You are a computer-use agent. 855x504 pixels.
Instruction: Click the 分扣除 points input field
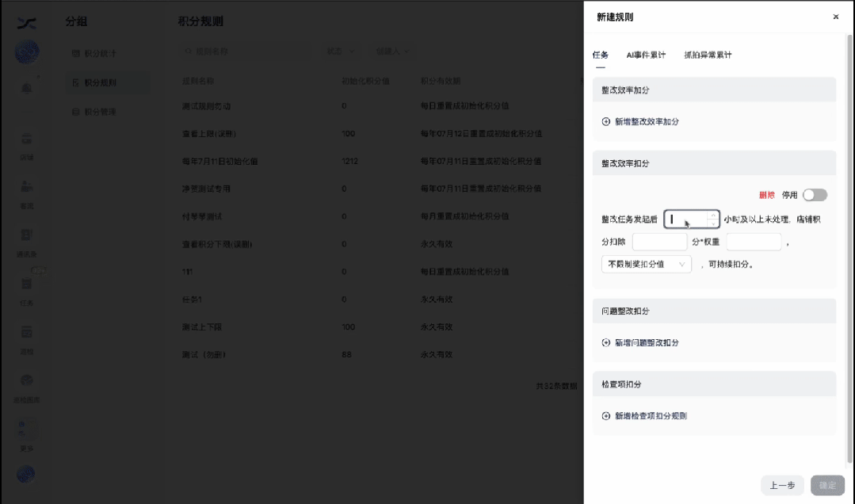(659, 242)
